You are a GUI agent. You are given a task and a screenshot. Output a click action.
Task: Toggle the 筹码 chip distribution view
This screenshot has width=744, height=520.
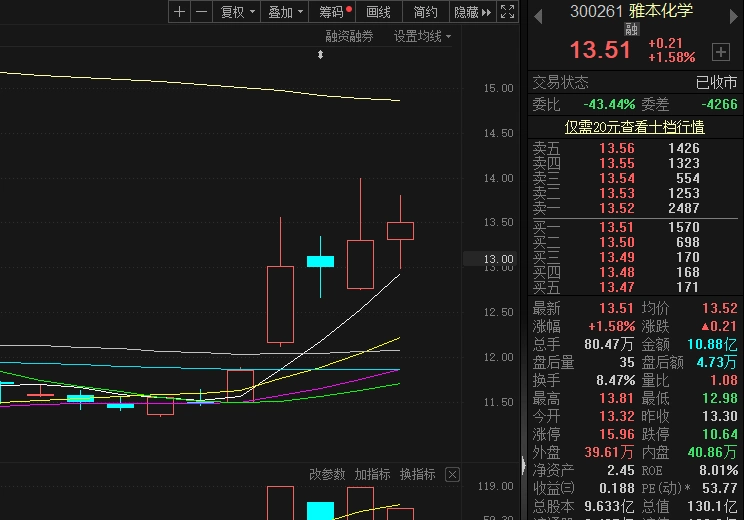tap(335, 12)
